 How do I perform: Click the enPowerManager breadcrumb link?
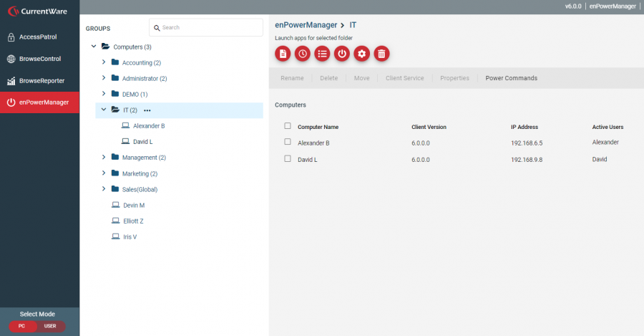click(x=306, y=25)
